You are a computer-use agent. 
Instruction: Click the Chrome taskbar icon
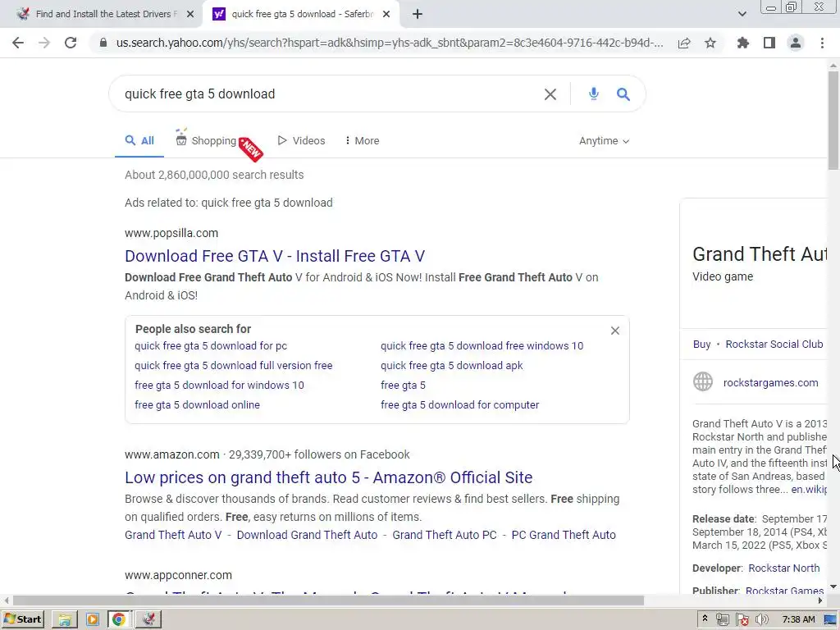click(119, 620)
